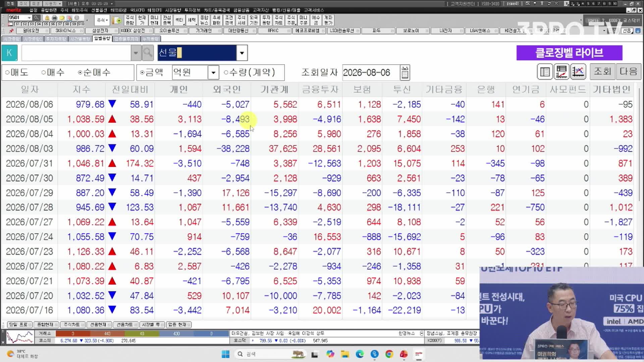Screen dimensions: 644x362
Task: Switch to the table layout view icon
Action: 545,72
